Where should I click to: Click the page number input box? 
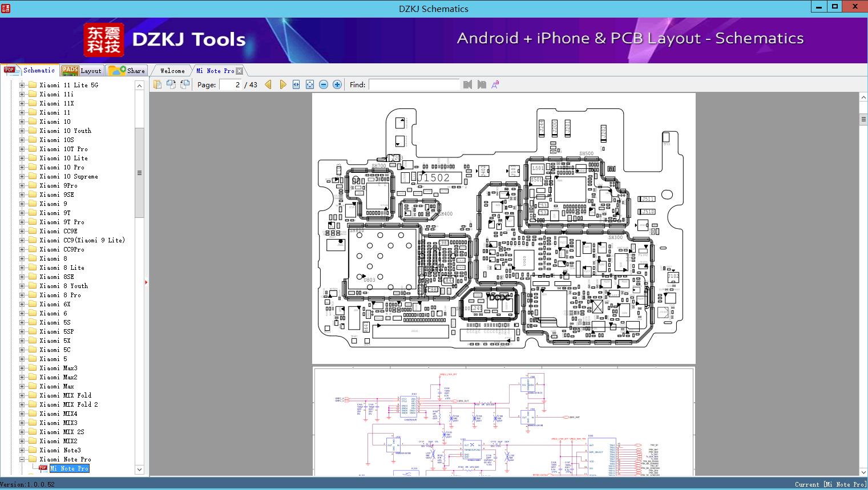tap(231, 84)
